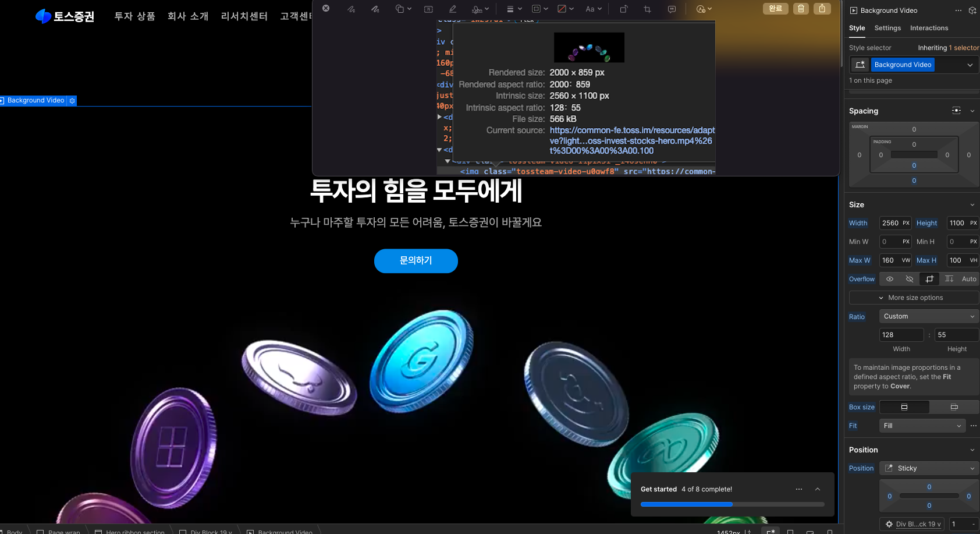Viewport: 980px width, 534px height.
Task: Select the Highlight pen markup tool
Action: pyautogui.click(x=452, y=9)
